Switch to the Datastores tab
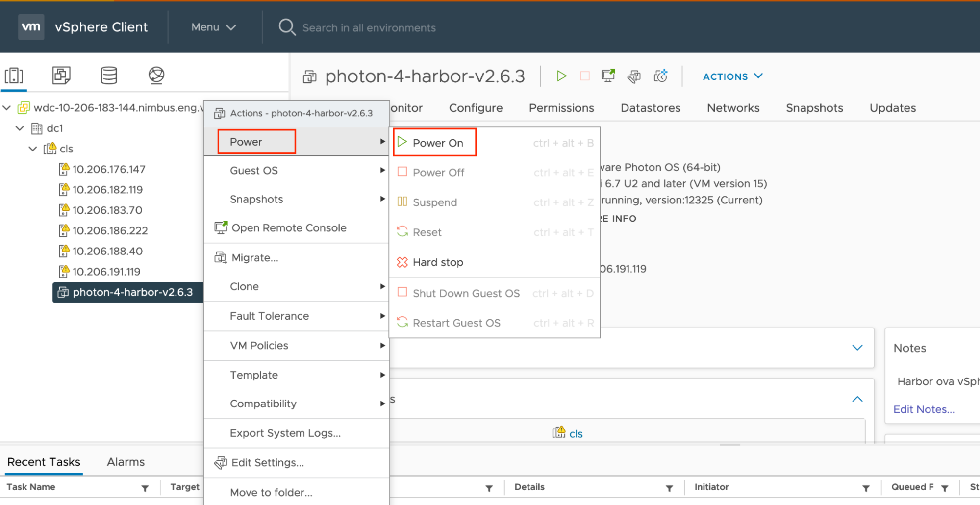Viewport: 980px width, 505px height. (650, 108)
